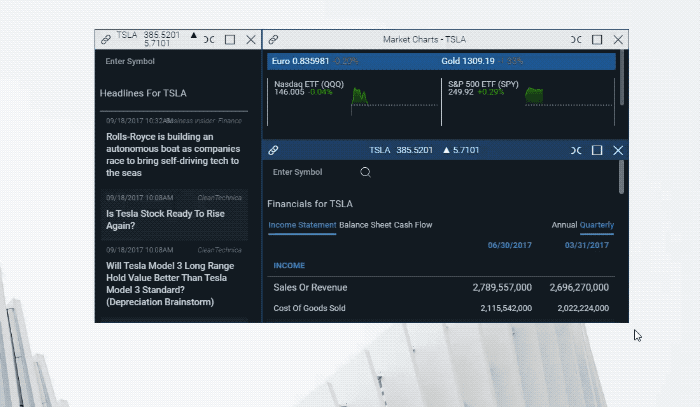
Task: Click 'Headlines For TSLA' heading
Action: coord(143,93)
